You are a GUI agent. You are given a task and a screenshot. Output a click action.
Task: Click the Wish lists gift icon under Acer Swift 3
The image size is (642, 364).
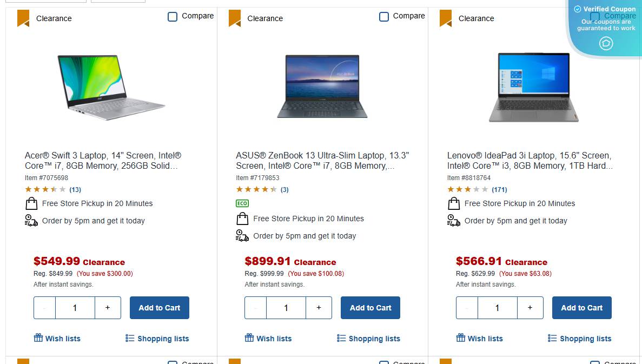38,338
